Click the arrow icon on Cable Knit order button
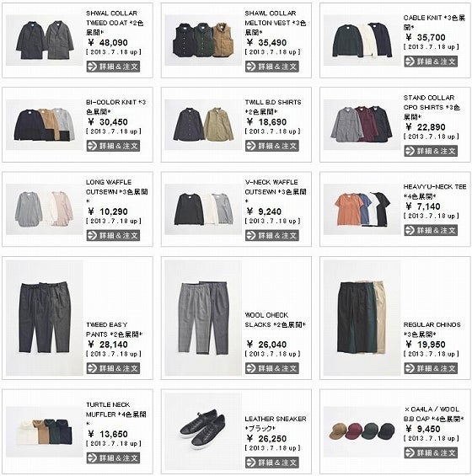The width and height of the screenshot is (472, 476). [410, 62]
